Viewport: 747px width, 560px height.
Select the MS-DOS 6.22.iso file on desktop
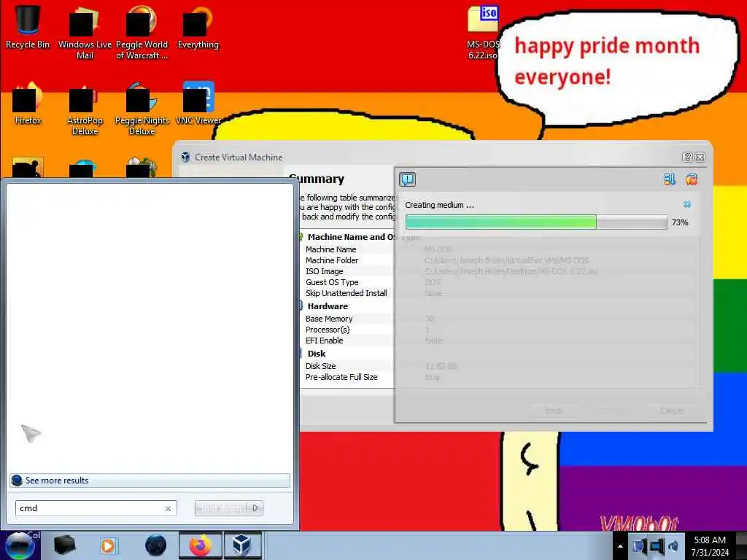coord(483,32)
